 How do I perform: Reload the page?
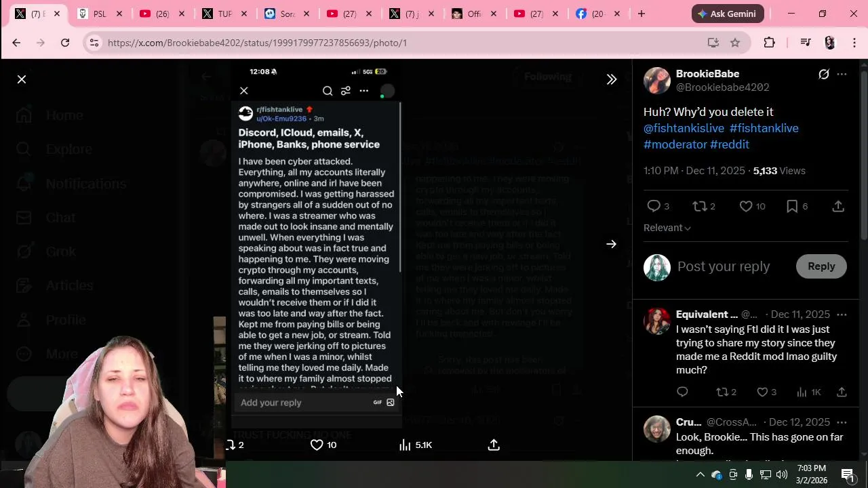(x=65, y=43)
